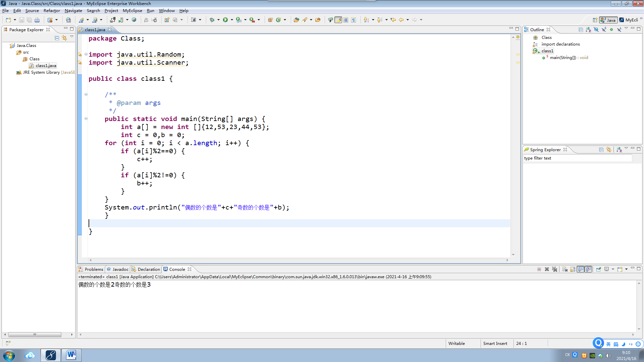Open the Outline view menu triangle
Viewport: 644px width, 362px height.
[626, 29]
